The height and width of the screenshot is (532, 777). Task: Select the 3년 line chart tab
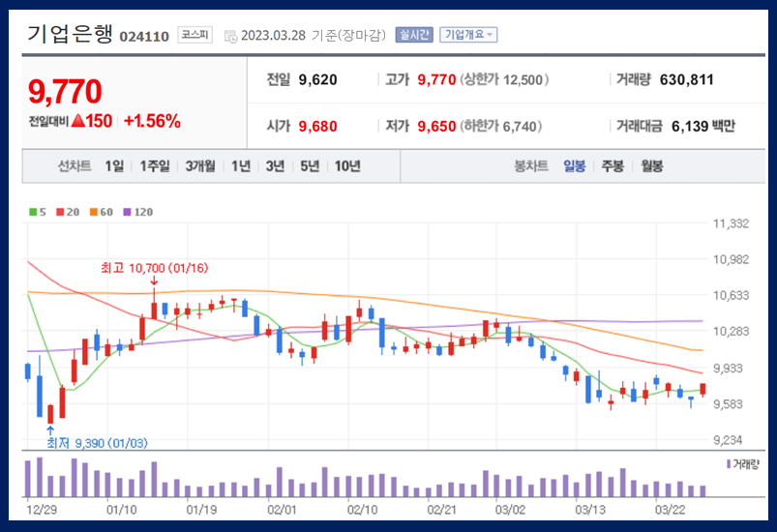pyautogui.click(x=275, y=166)
